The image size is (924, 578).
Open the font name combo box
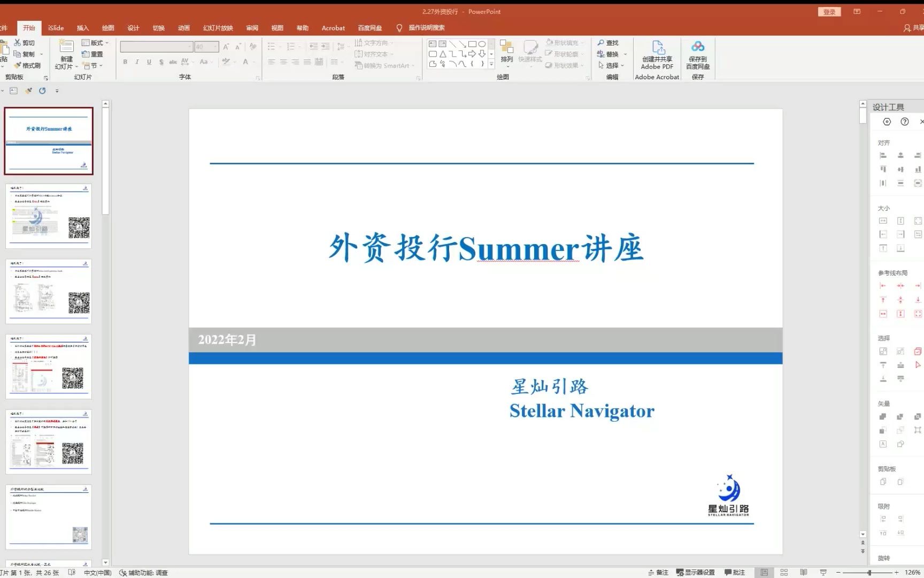(157, 47)
